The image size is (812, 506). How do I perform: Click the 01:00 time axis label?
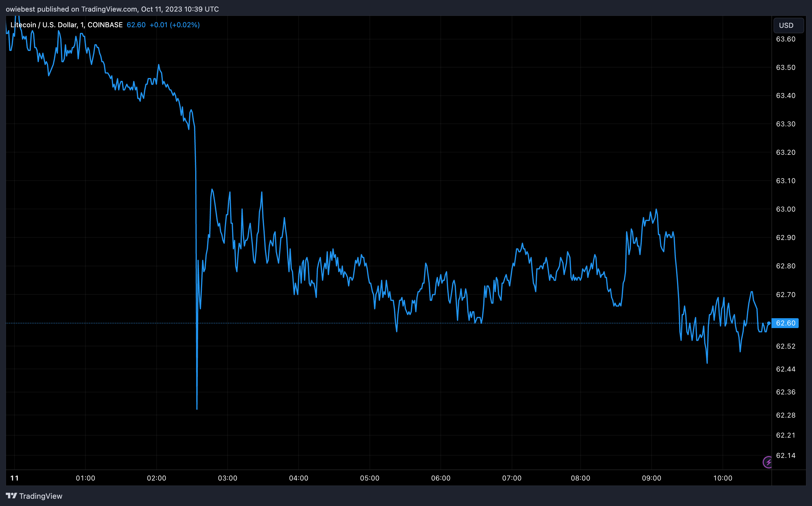[x=86, y=478]
